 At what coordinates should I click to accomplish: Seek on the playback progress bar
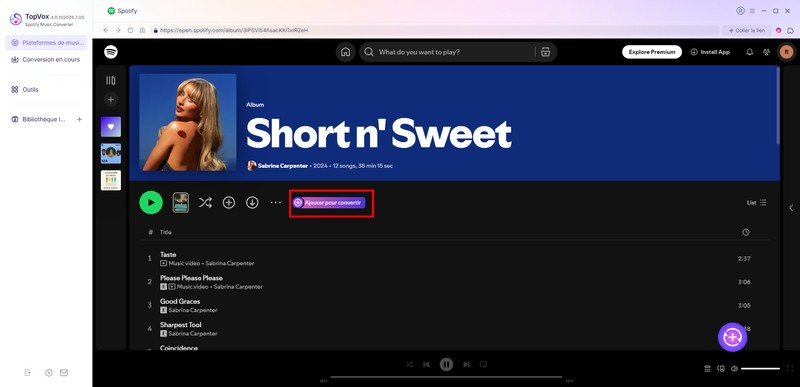click(x=446, y=377)
